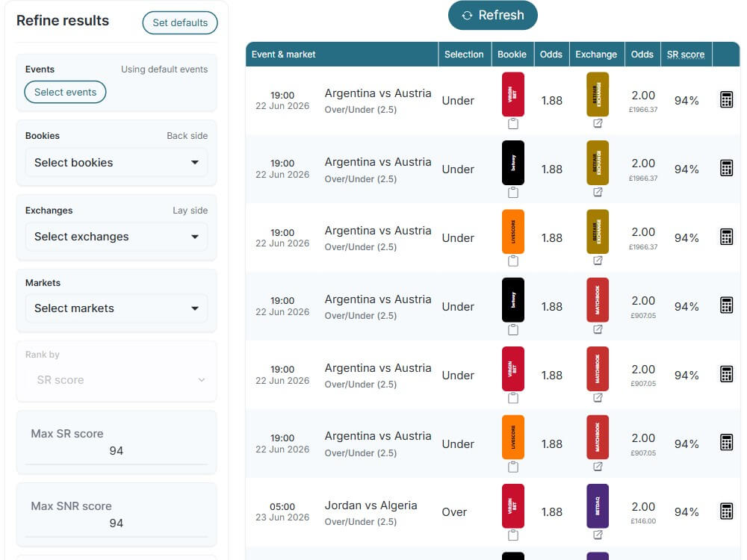Click the Bookie column header
The image size is (747, 560).
coord(512,55)
